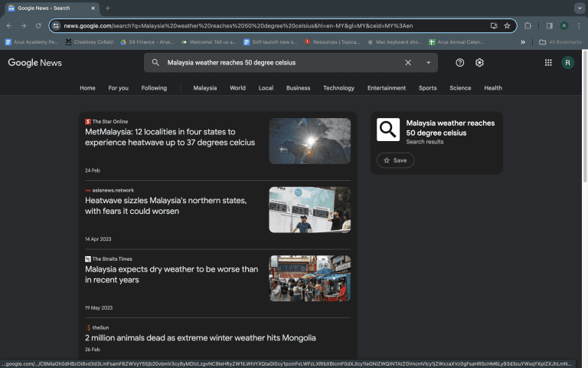This screenshot has width=588, height=368.
Task: Open the Google apps grid
Action: (x=548, y=63)
